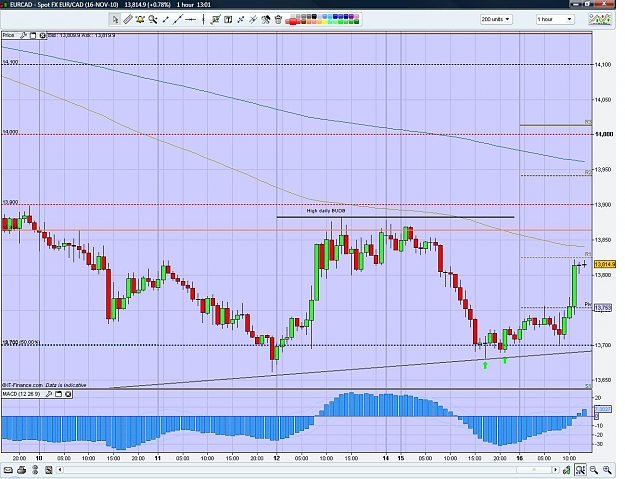Pick the purple color swatch
Viewport: 625px width, 479px height.
351,16
